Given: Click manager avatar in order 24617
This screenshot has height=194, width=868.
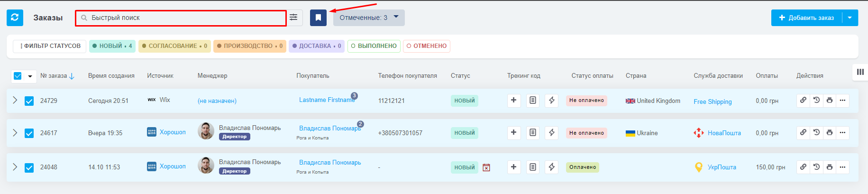Looking at the screenshot, I should click(x=206, y=131).
